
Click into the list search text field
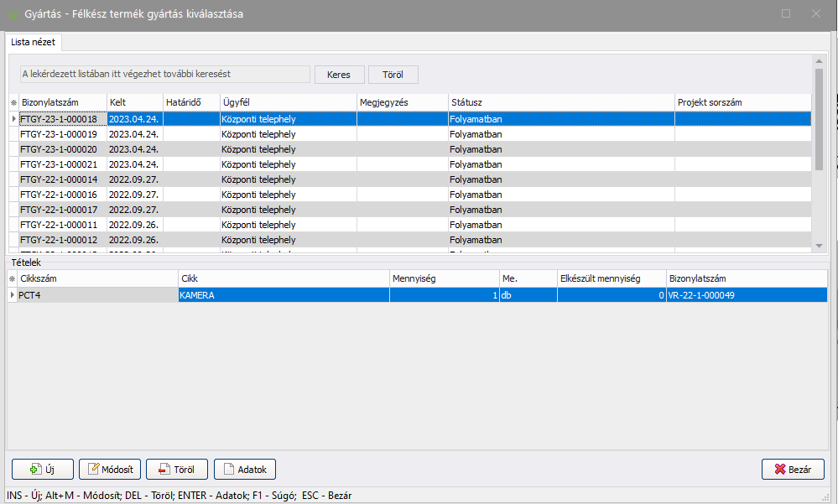click(x=165, y=75)
